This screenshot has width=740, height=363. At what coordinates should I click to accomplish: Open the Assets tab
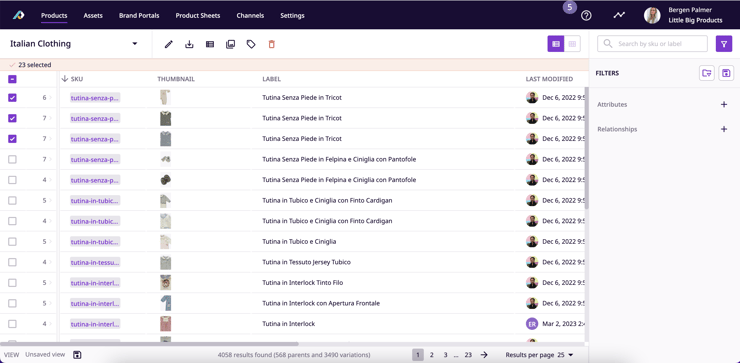coord(93,16)
